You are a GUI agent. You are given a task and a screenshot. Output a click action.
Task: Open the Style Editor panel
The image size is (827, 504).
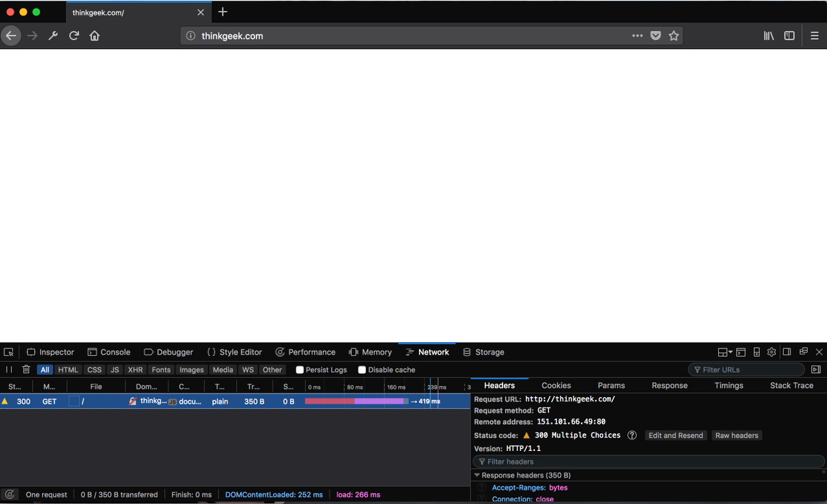234,352
